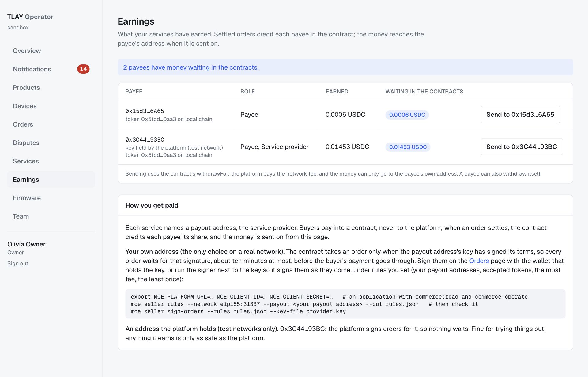Open the Products section
588x377 pixels.
pos(51,88)
